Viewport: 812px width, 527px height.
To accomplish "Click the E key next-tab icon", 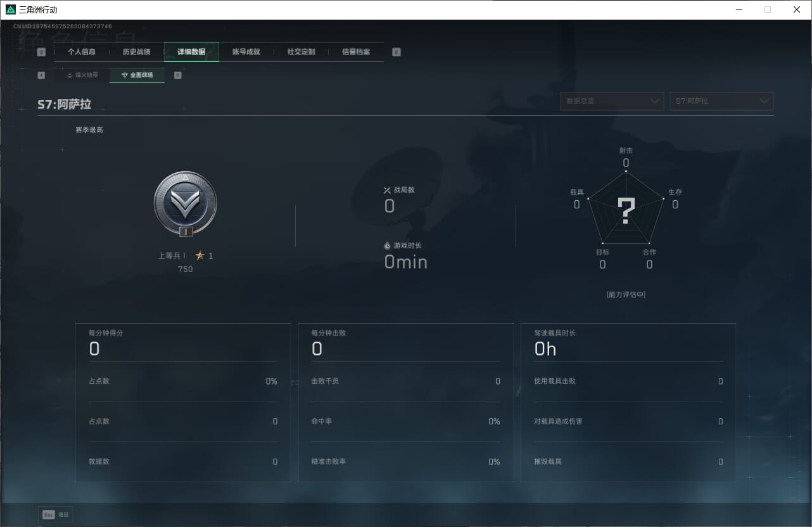I will [396, 53].
